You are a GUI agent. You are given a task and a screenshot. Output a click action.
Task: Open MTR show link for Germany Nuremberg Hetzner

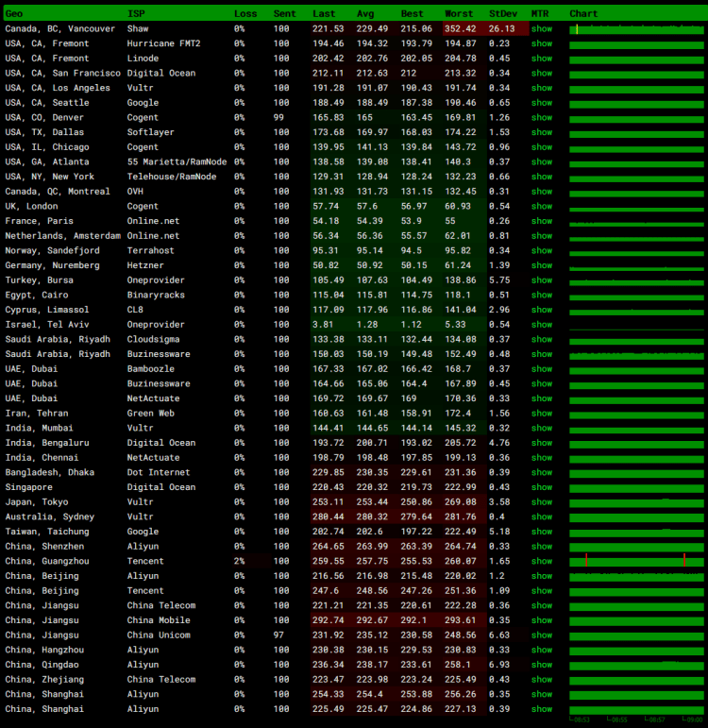pyautogui.click(x=542, y=266)
